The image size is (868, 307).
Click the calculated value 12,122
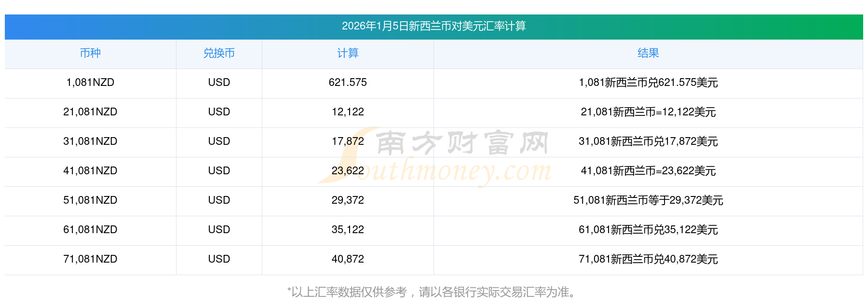[x=348, y=112]
